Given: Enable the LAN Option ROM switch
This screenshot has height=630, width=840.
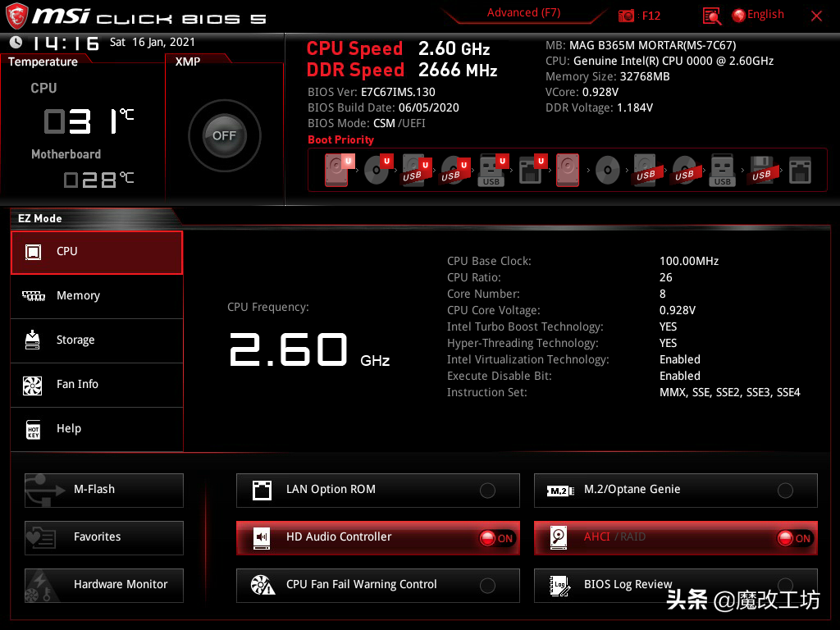Looking at the screenshot, I should tap(487, 491).
